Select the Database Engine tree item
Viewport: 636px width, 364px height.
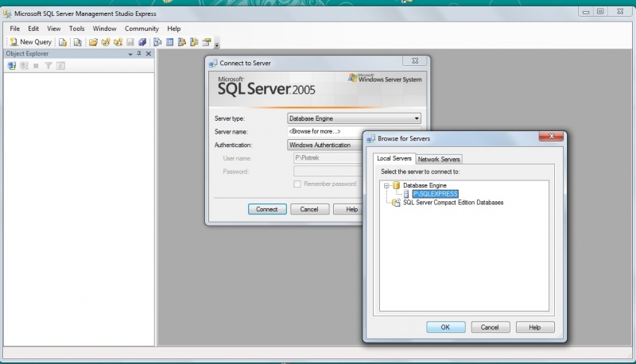(425, 185)
